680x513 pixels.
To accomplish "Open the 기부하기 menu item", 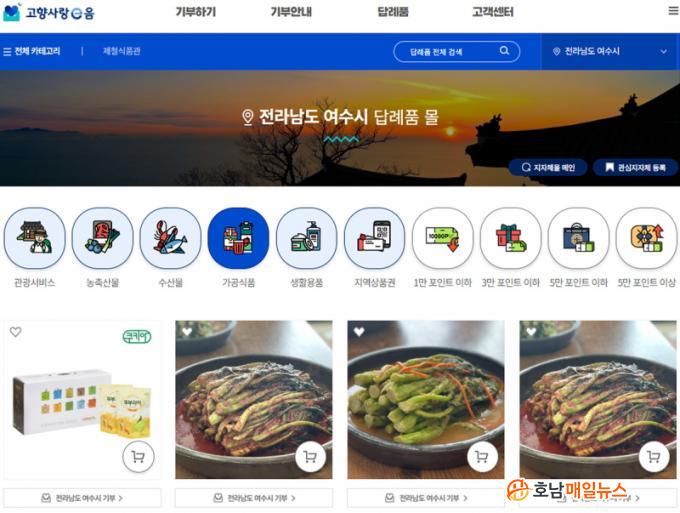I will [x=196, y=12].
